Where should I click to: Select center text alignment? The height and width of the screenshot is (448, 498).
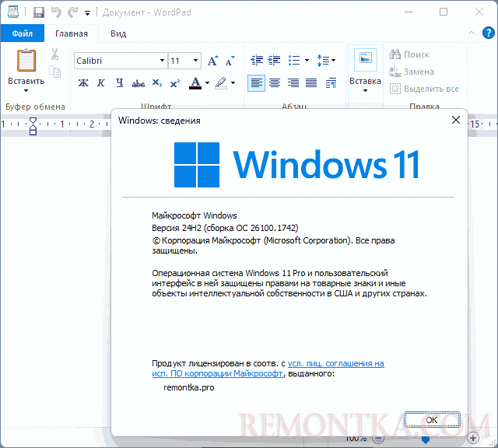[x=275, y=83]
